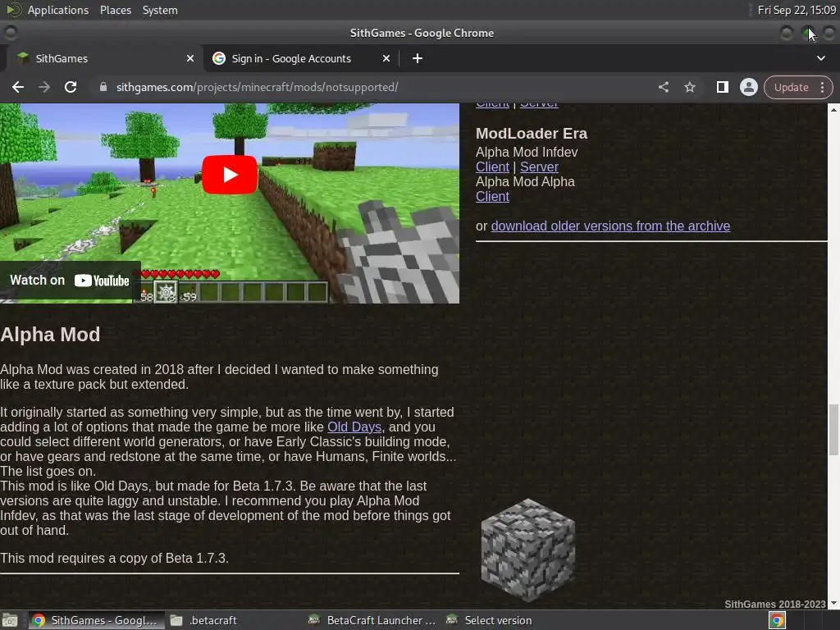This screenshot has width=840, height=630.
Task: Click the browser forward arrow
Action: click(44, 87)
